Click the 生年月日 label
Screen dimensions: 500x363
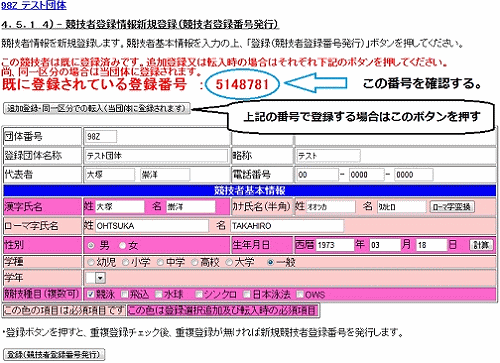click(x=251, y=245)
